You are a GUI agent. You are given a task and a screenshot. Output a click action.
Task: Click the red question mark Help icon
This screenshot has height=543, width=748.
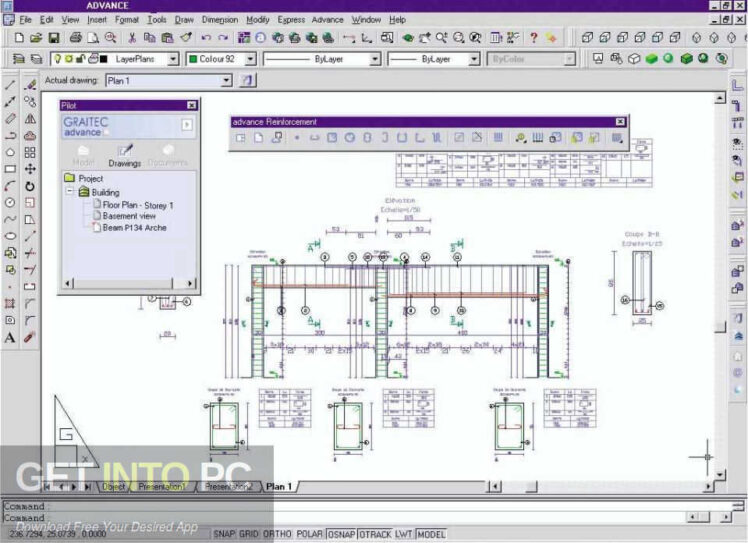[x=534, y=38]
